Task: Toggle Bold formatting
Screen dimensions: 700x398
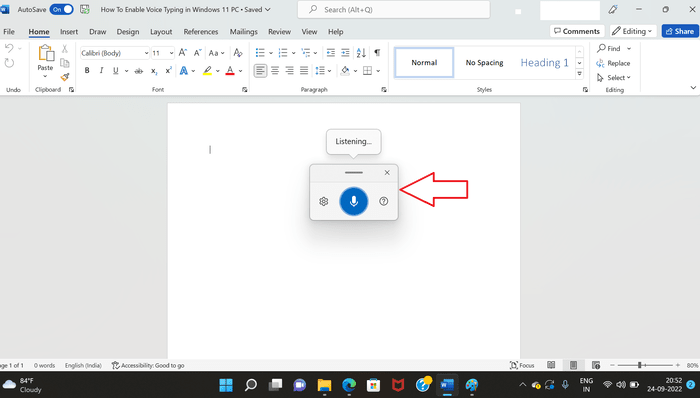Action: coord(87,70)
